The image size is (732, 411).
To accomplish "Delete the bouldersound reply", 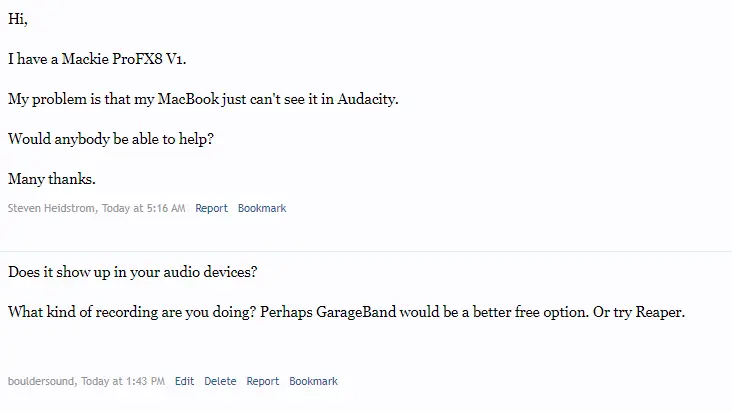I will 220,381.
